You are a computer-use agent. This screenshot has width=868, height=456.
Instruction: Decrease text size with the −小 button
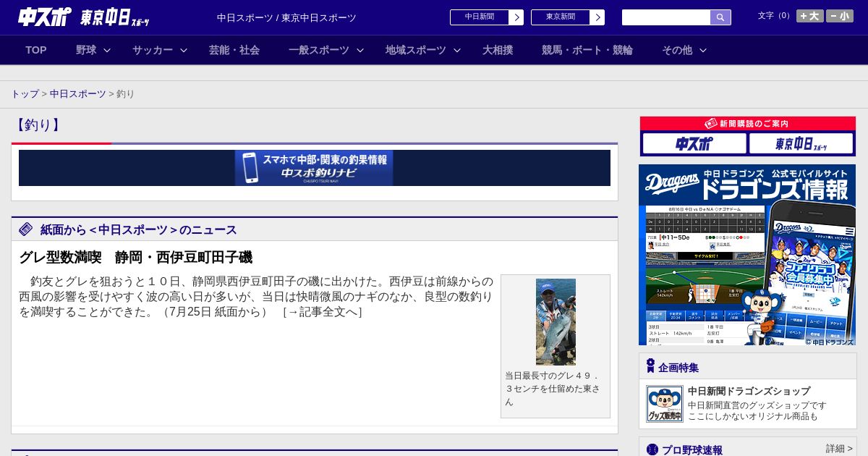(840, 16)
